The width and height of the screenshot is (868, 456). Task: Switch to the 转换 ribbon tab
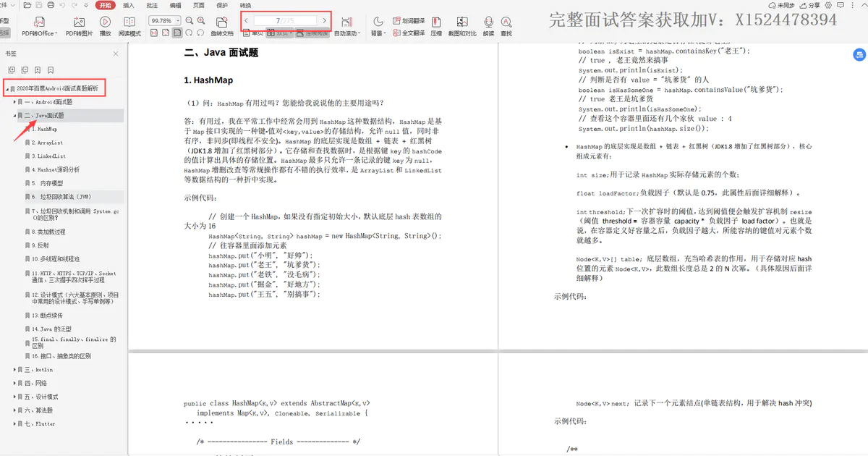pyautogui.click(x=245, y=5)
